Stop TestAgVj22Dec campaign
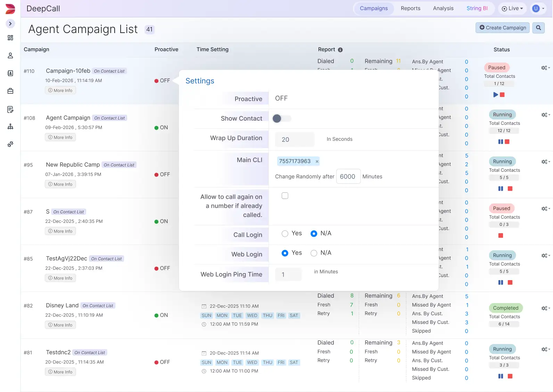The image size is (553, 392). click(510, 282)
